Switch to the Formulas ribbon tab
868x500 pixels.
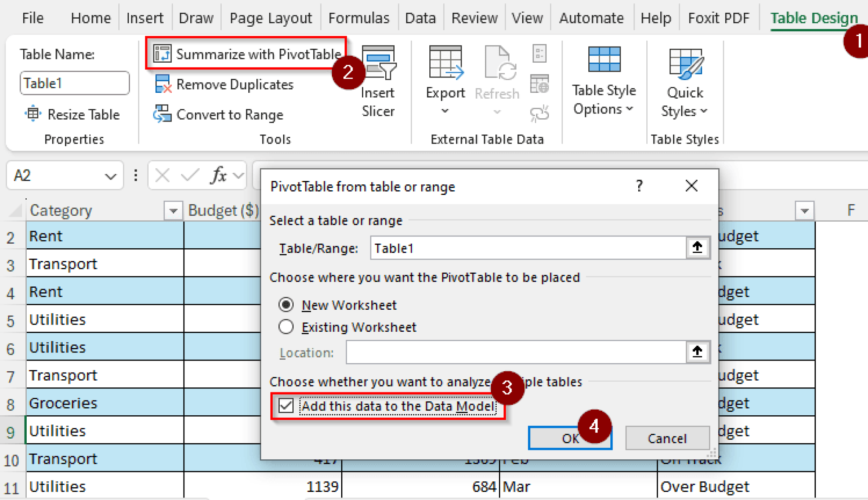point(359,17)
